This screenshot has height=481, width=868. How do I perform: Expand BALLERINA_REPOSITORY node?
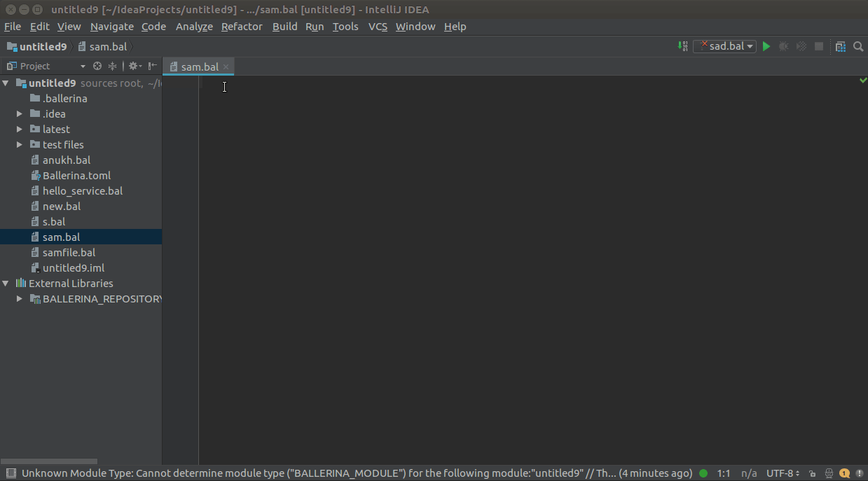point(20,298)
